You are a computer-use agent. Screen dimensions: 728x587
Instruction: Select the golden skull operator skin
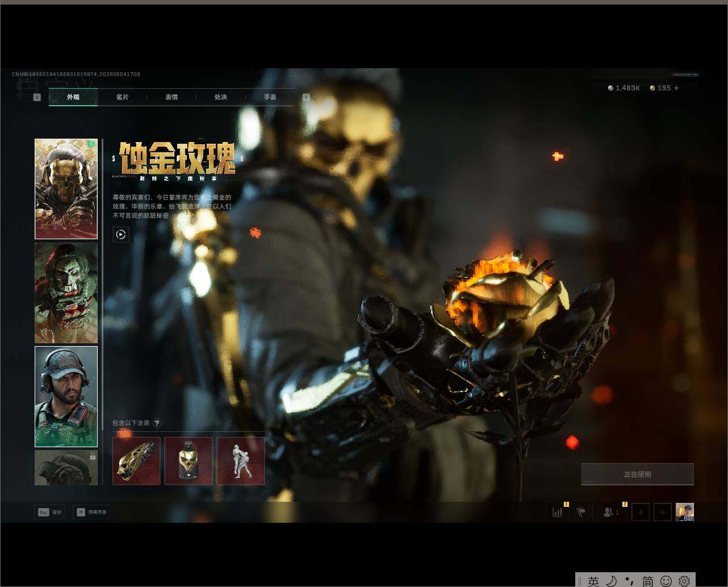pos(66,189)
